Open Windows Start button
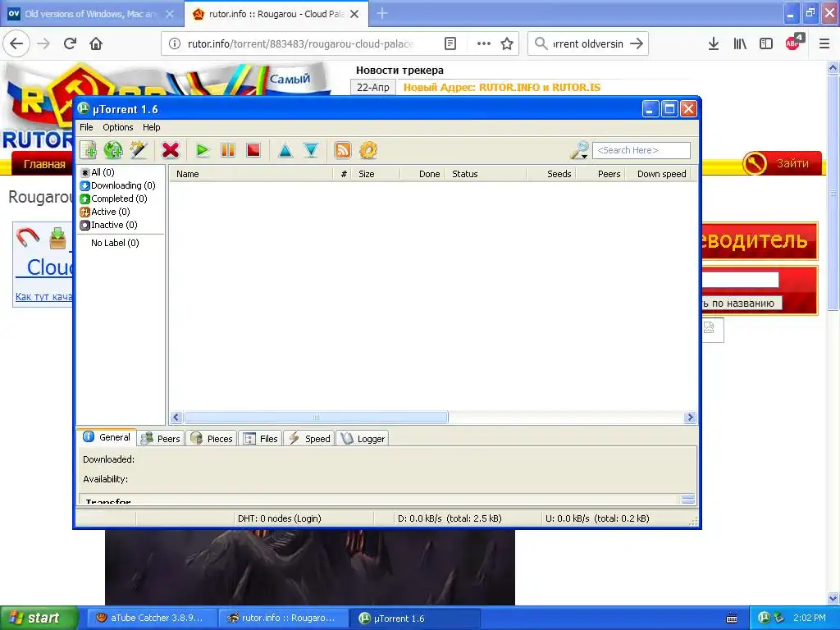840x630 pixels. click(x=39, y=618)
